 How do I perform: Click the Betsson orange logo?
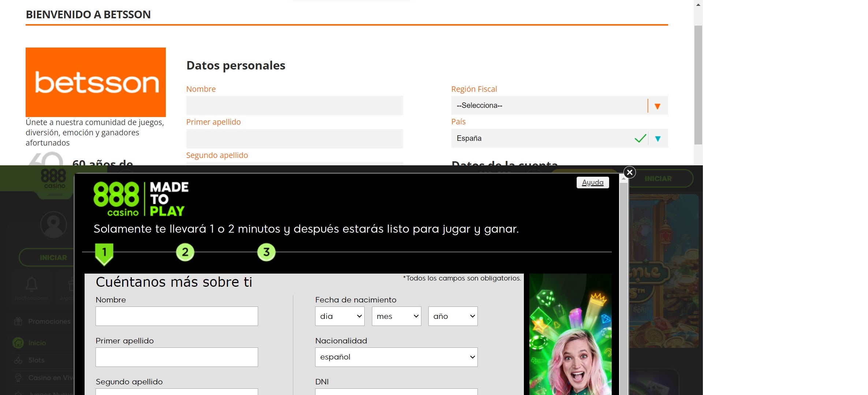[x=96, y=82]
